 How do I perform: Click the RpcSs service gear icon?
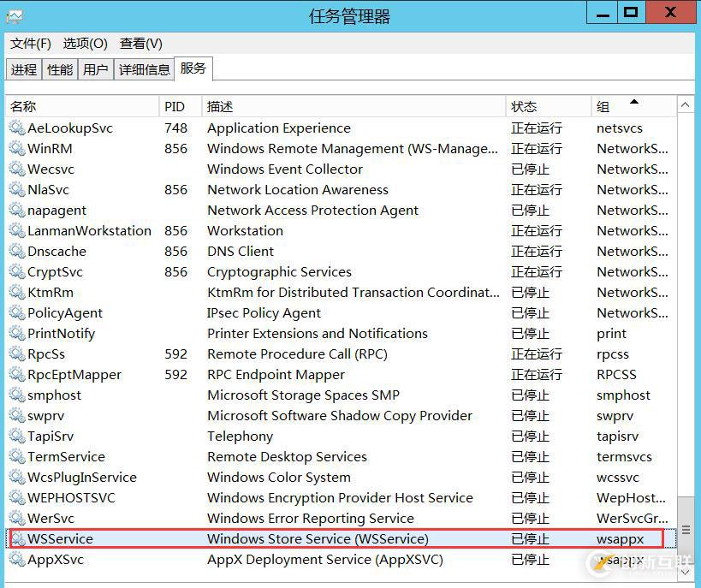[17, 353]
